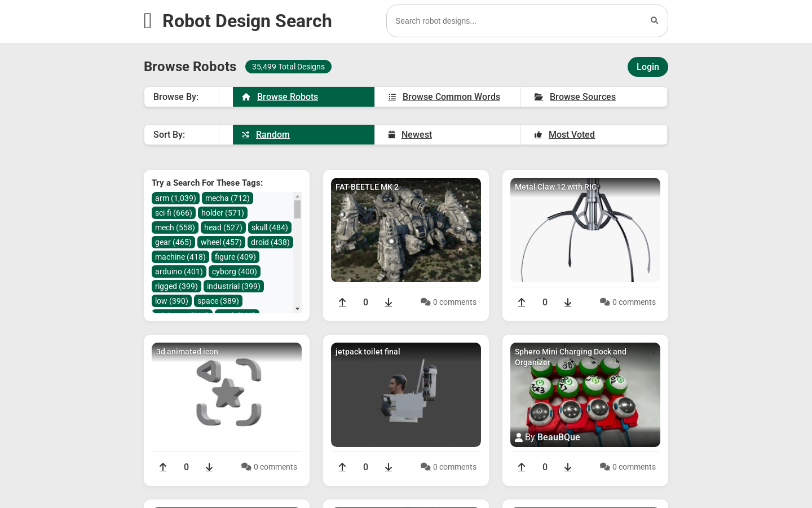Viewport: 812px width, 508px height.
Task: Search the holder (571) tag
Action: [223, 213]
